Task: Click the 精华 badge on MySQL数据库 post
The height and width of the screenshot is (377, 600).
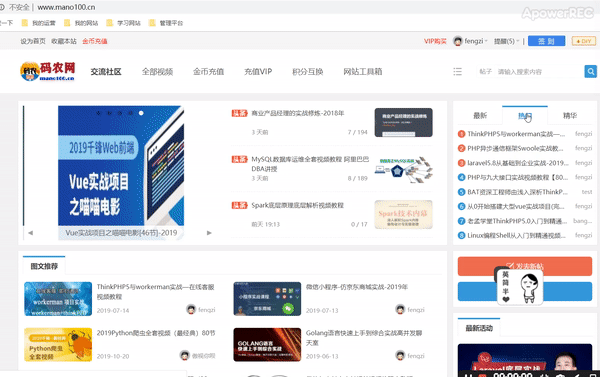Action: 240,159
